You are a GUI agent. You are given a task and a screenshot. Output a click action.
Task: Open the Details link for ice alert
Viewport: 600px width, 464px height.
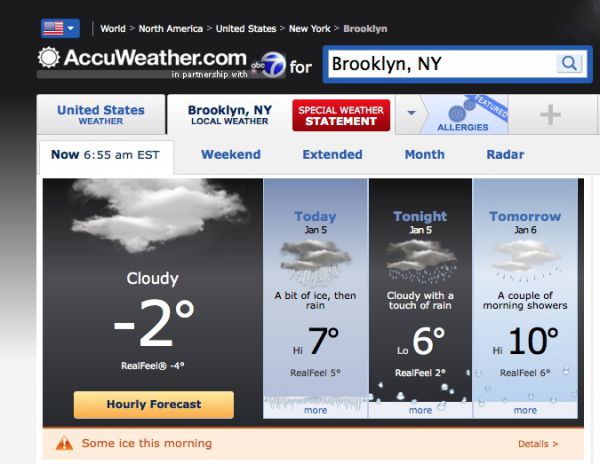click(x=538, y=443)
